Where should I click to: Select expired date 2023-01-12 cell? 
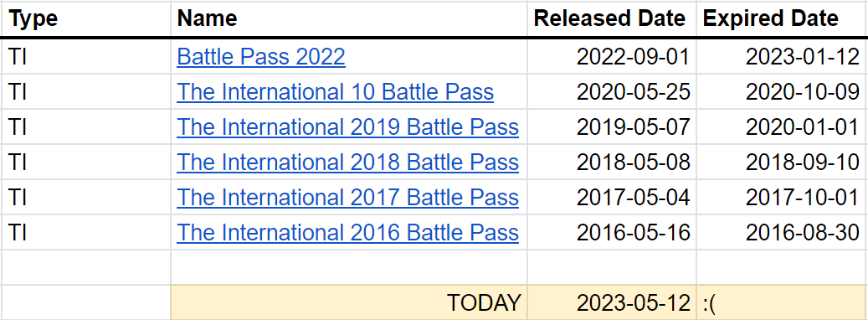click(782, 57)
